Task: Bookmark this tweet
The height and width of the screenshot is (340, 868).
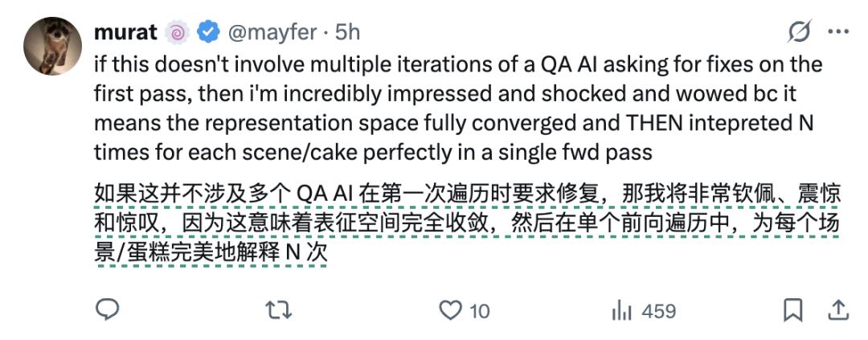Action: 792,309
